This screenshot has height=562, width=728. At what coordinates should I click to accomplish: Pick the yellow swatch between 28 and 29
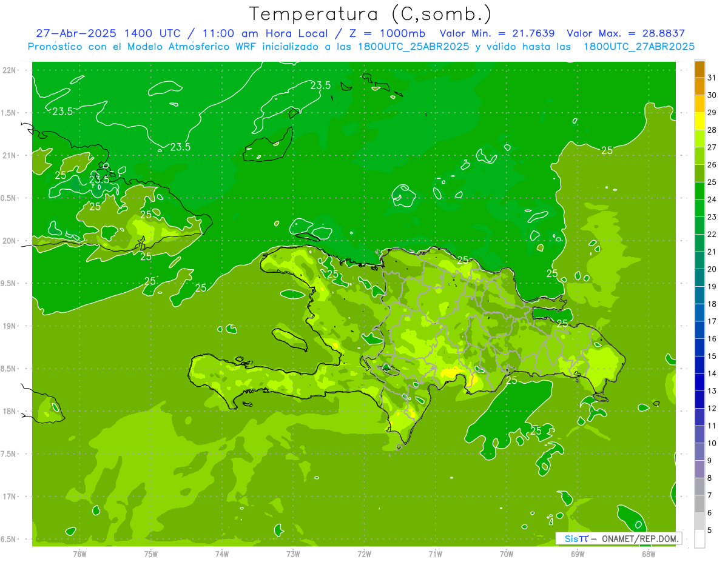point(699,121)
